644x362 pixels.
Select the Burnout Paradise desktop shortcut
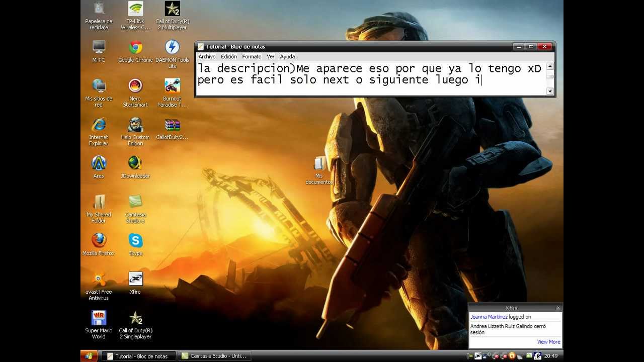coord(172,93)
